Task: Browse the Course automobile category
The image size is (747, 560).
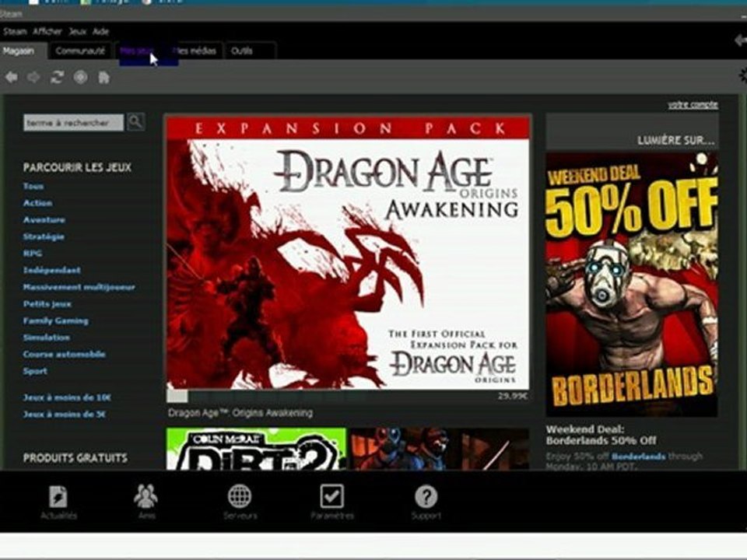Action: click(x=64, y=354)
